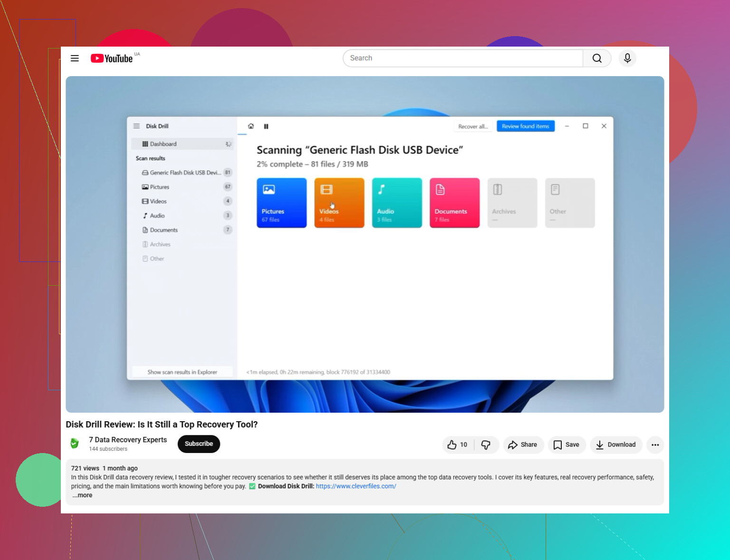Share the video
The height and width of the screenshot is (560, 730).
(x=523, y=444)
